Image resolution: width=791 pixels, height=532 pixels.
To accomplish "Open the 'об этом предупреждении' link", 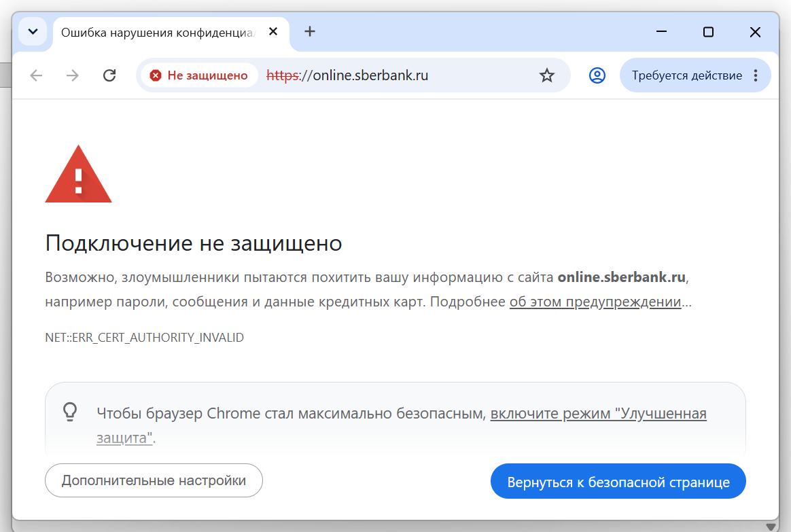I will [x=595, y=302].
